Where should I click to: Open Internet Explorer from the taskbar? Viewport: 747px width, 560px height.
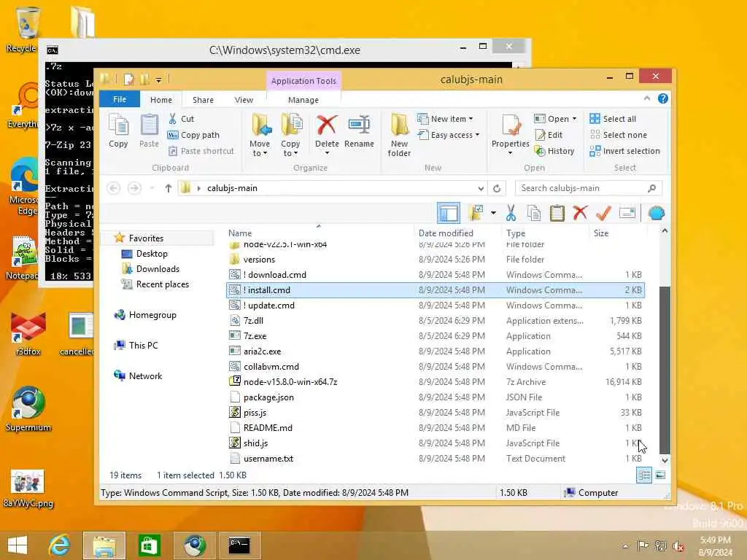(59, 545)
